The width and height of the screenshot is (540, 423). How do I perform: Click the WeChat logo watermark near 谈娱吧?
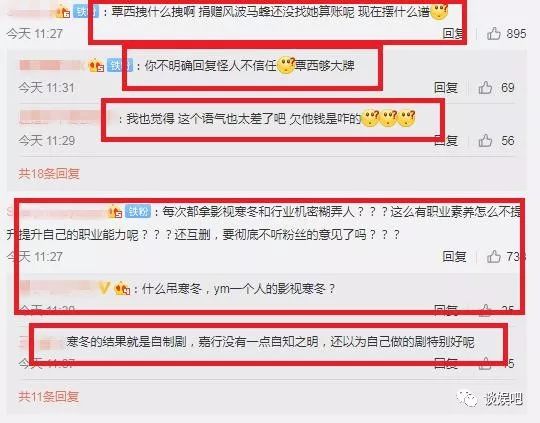click(x=467, y=399)
